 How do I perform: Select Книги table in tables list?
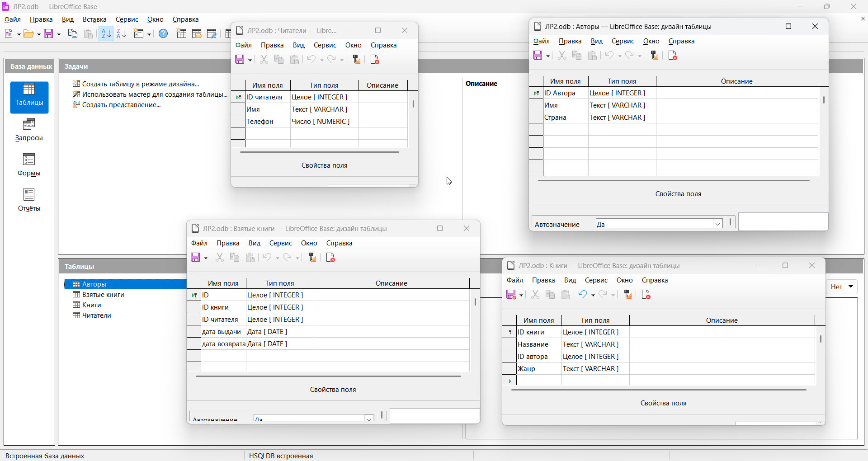click(x=87, y=305)
